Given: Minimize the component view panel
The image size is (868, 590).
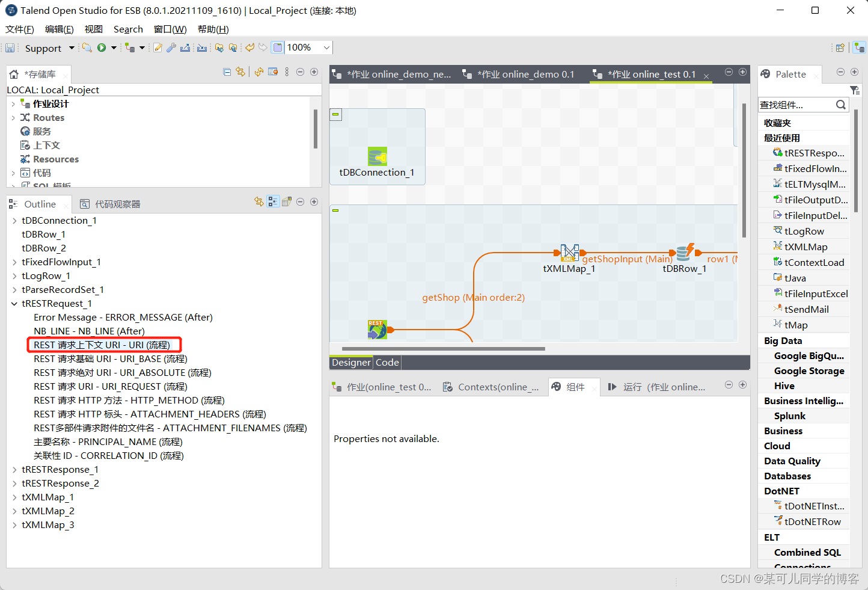Looking at the screenshot, I should click(x=729, y=384).
